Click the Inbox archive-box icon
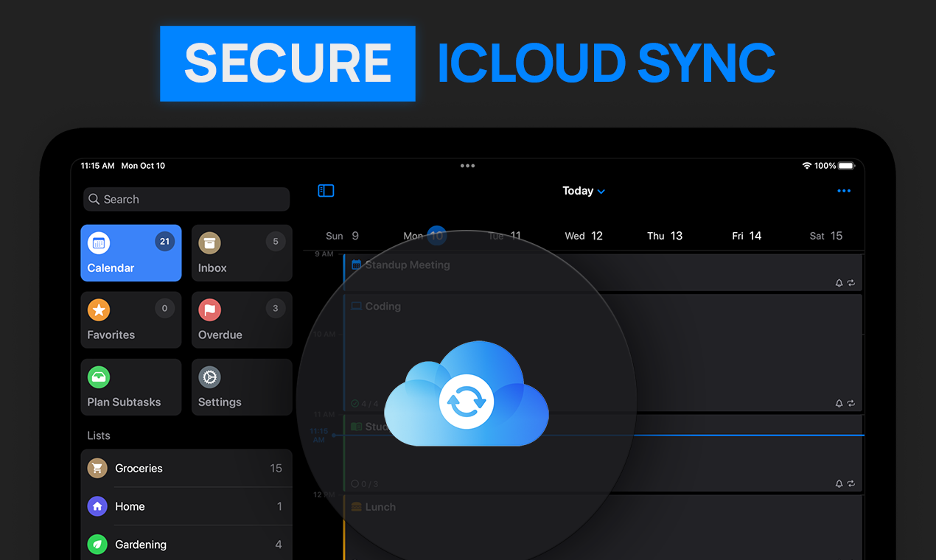The image size is (936, 560). point(209,243)
